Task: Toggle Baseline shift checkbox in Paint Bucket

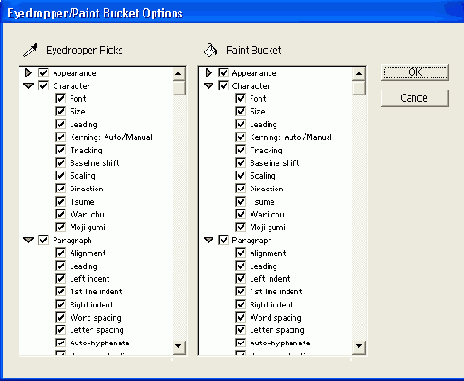Action: click(x=240, y=163)
